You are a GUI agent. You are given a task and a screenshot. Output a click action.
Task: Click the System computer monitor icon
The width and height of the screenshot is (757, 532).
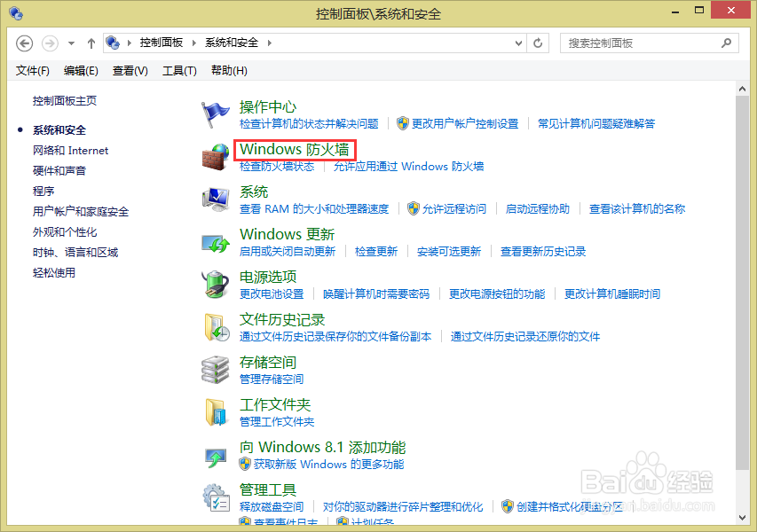[x=216, y=199]
